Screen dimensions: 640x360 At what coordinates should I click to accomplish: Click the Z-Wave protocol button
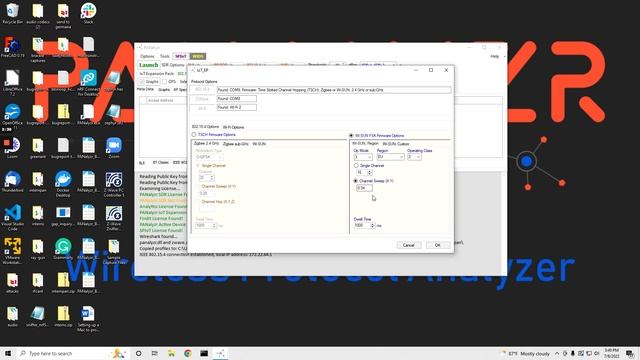tap(202, 99)
